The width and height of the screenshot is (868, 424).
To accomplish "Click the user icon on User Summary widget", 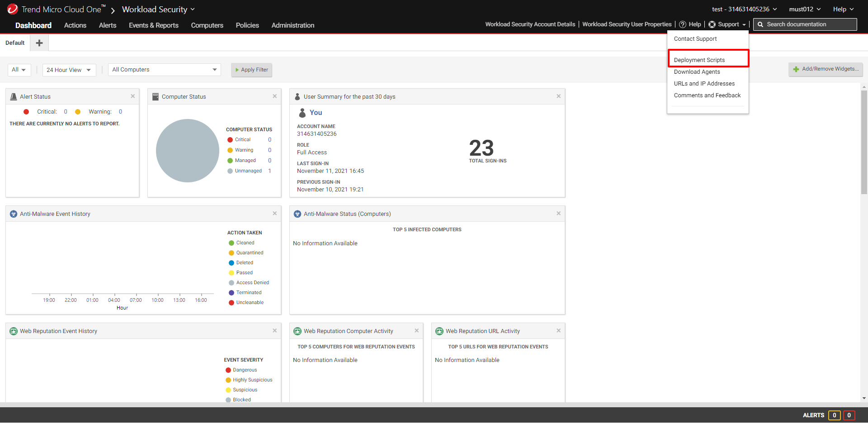I will 297,96.
